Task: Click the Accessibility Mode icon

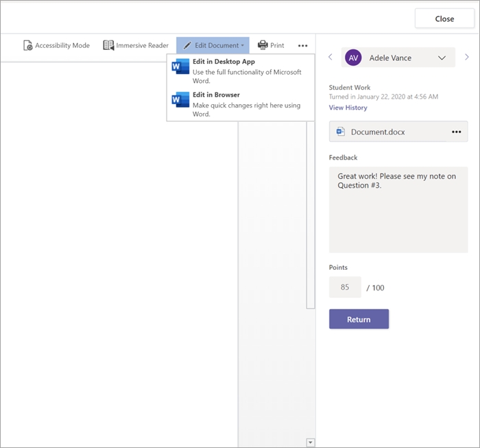Action: tap(28, 46)
